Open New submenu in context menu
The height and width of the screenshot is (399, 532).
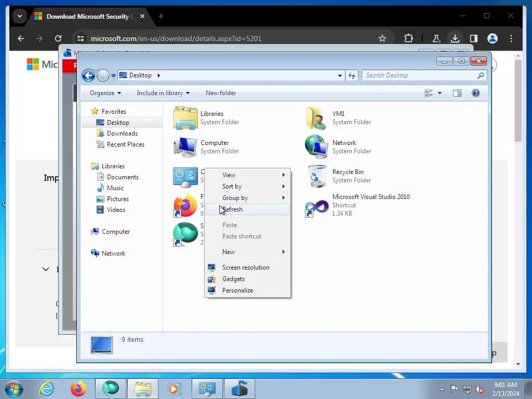[248, 252]
